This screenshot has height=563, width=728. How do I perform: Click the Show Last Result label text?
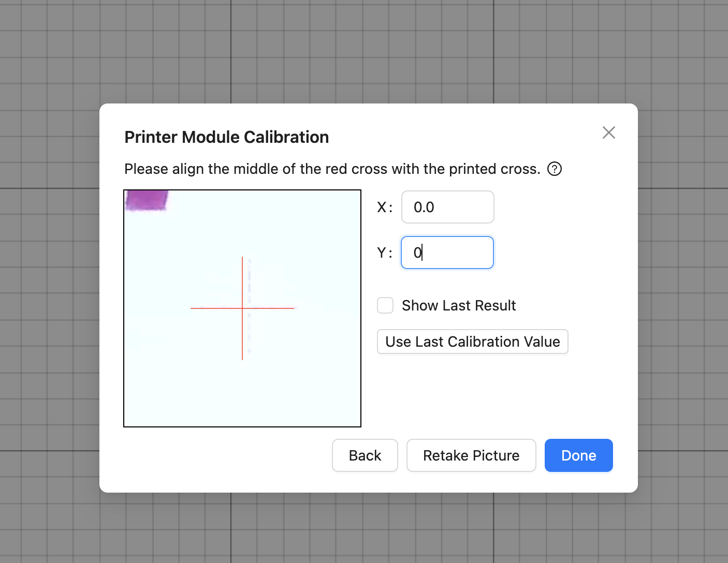pos(459,306)
